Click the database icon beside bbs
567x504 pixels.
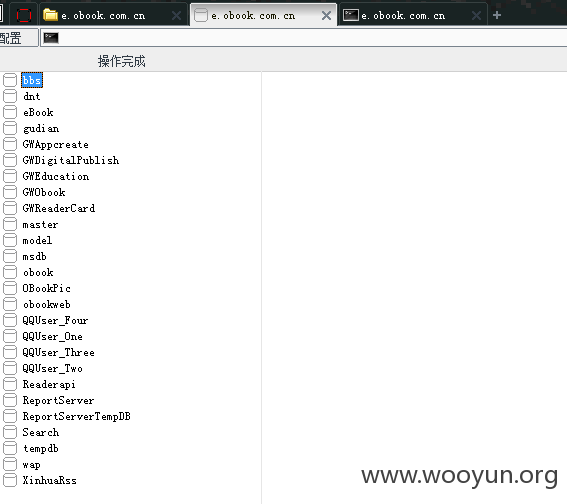coord(10,80)
